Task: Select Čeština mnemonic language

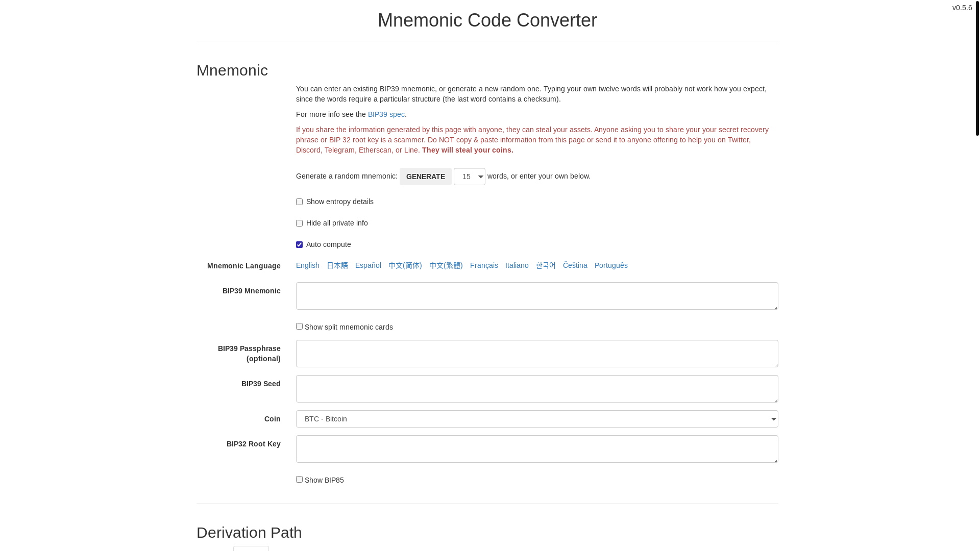Action: 575,265
